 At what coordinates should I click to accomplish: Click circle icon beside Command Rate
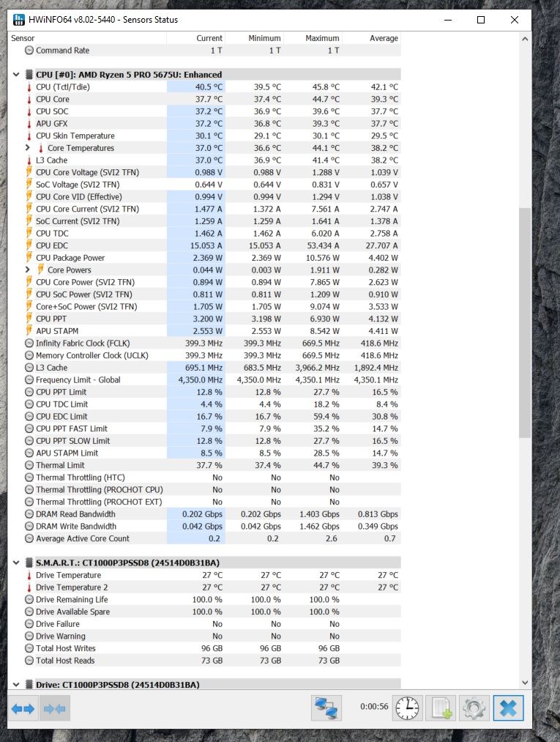(29, 51)
